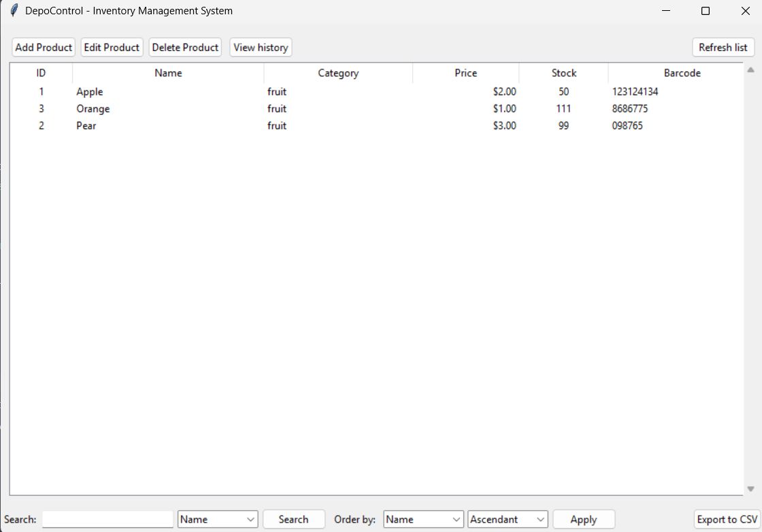Sort by the ID column header
This screenshot has height=532, width=762.
(x=42, y=73)
